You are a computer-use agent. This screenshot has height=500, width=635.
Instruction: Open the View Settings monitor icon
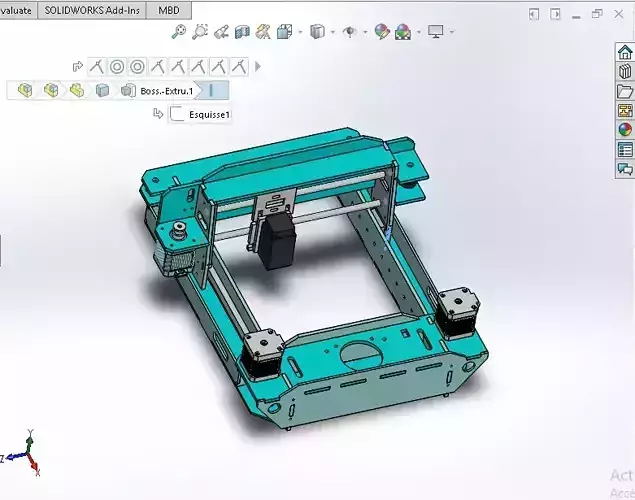pos(436,32)
